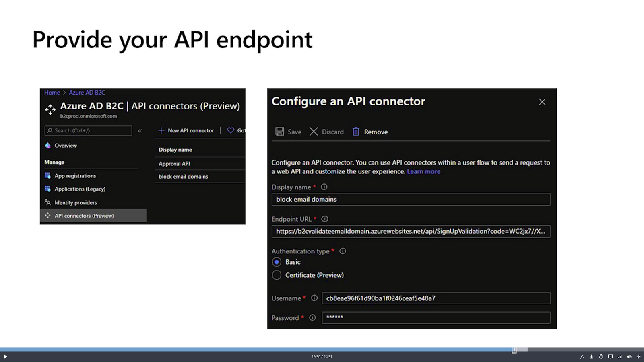Open the video quality bars icon
644x362 pixels.
[620, 356]
